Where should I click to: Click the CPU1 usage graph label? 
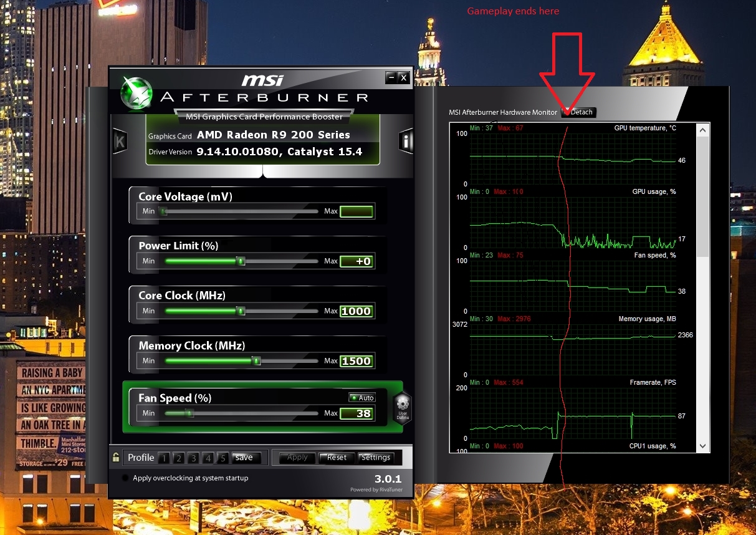coord(653,446)
